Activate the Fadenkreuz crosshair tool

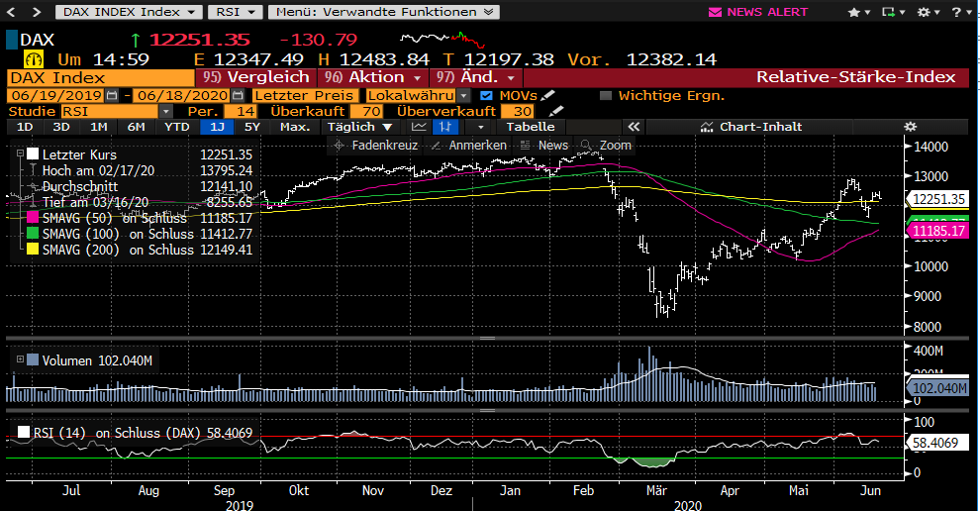375,146
